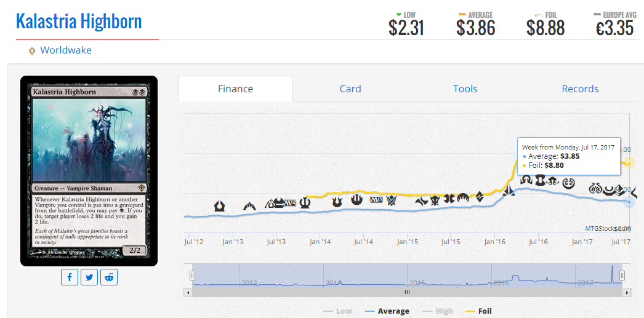Click the Oath of the Gatewatch set icon
644x318 pixels.
509,190
